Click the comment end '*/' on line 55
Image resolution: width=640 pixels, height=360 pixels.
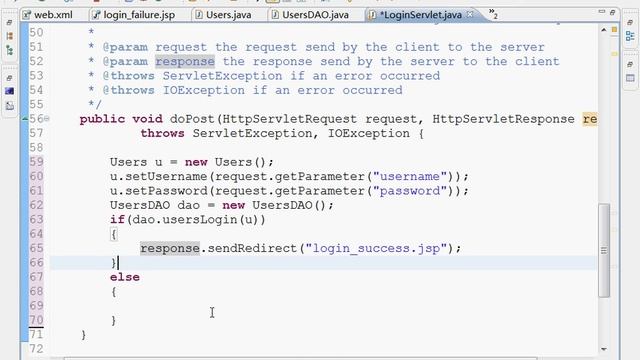coord(95,104)
